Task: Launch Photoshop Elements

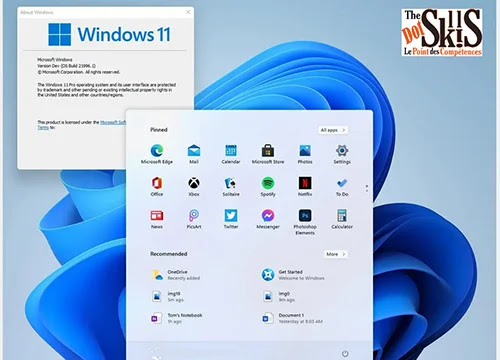Action: tap(305, 222)
